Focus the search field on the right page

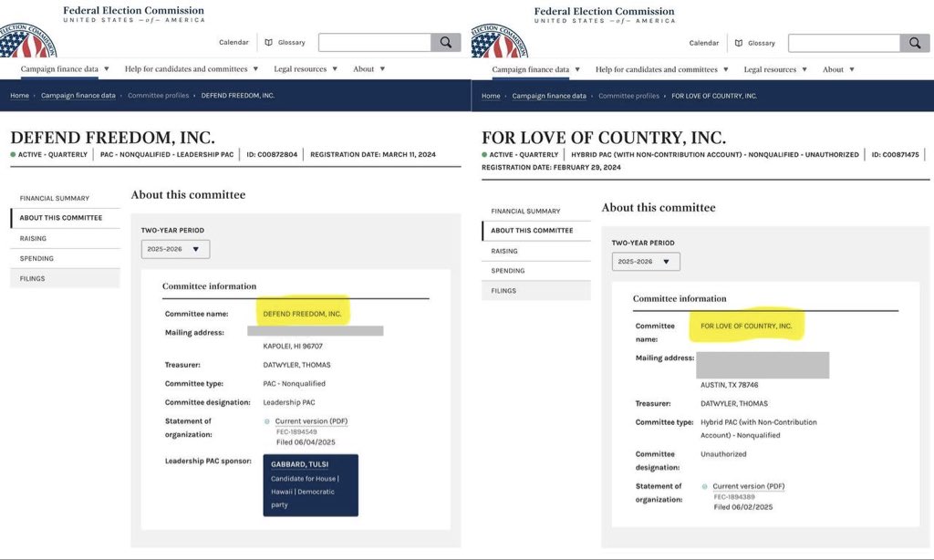[x=844, y=43]
